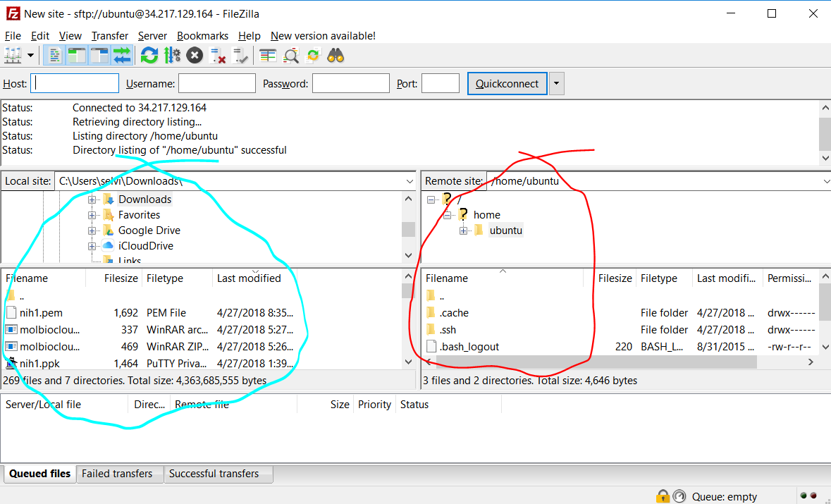Disconnect from the current server icon
This screenshot has width=831, height=504.
pos(217,55)
